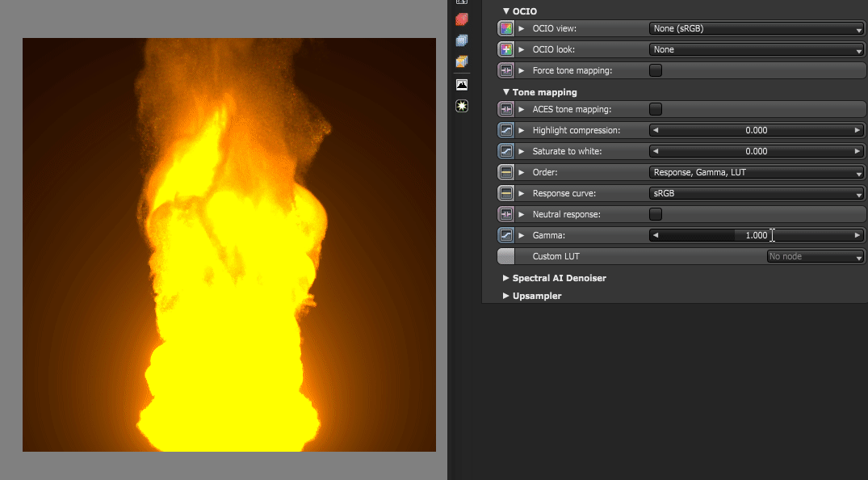Decrease Gamma with left arrow
This screenshot has height=480, width=868.
[656, 235]
